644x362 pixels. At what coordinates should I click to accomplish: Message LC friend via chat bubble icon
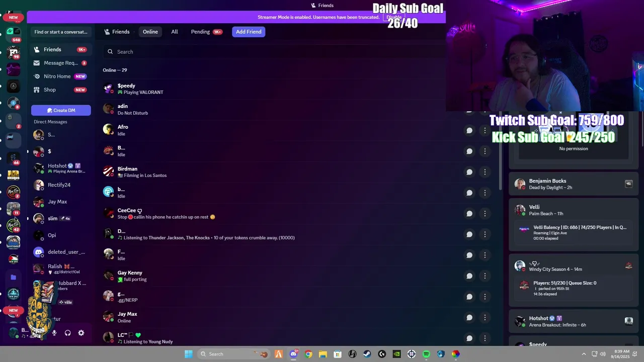[469, 338]
